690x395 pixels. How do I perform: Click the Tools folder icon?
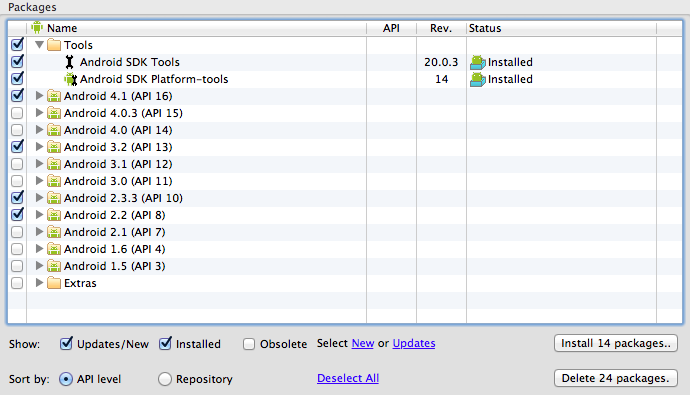(x=54, y=45)
